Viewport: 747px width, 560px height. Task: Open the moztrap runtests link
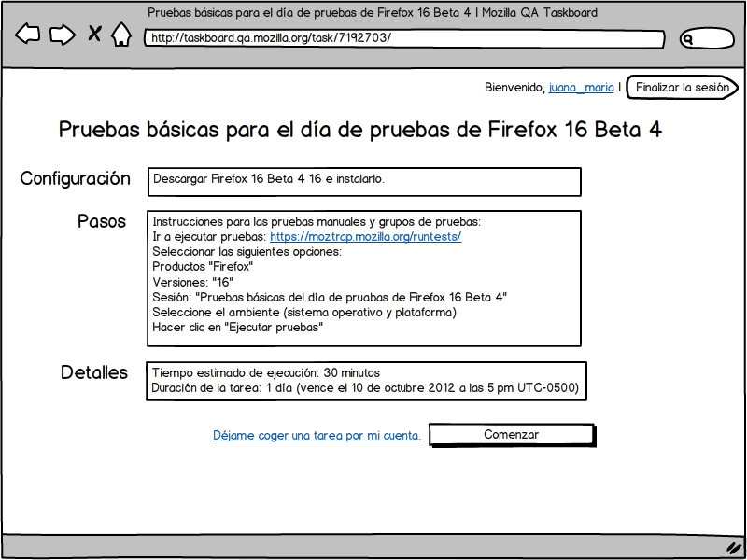[x=365, y=237]
